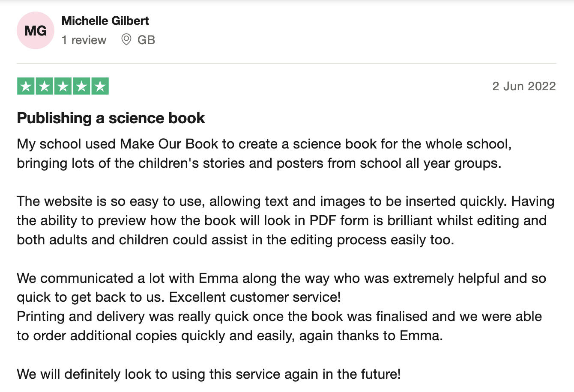
Task: Click the fourth green rating star
Action: pos(81,86)
